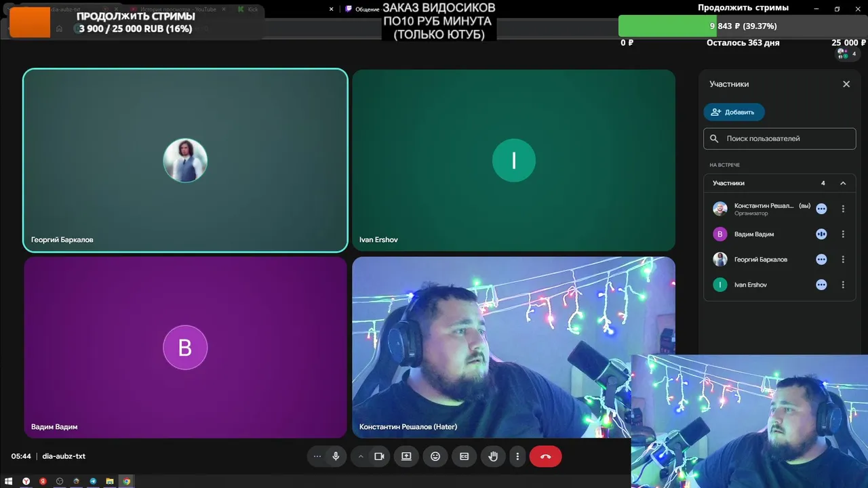
Task: Open the emoji reactions button
Action: click(x=435, y=457)
